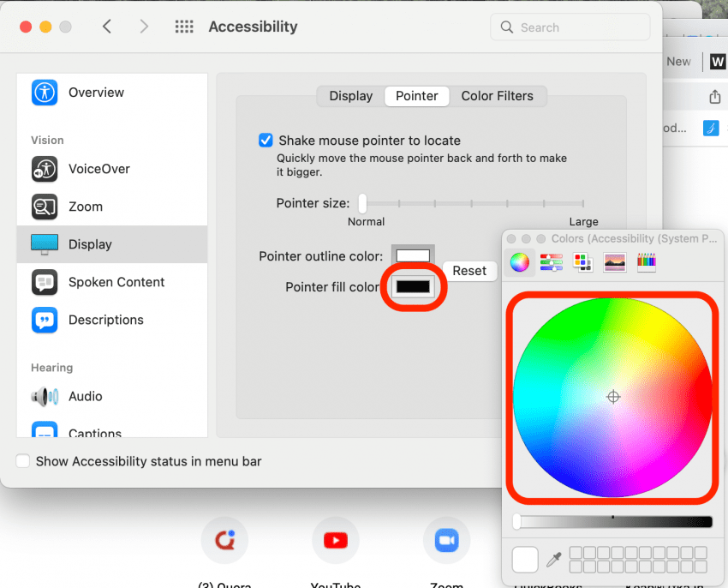Click inside the Search field
The image size is (728, 588).
pos(570,27)
